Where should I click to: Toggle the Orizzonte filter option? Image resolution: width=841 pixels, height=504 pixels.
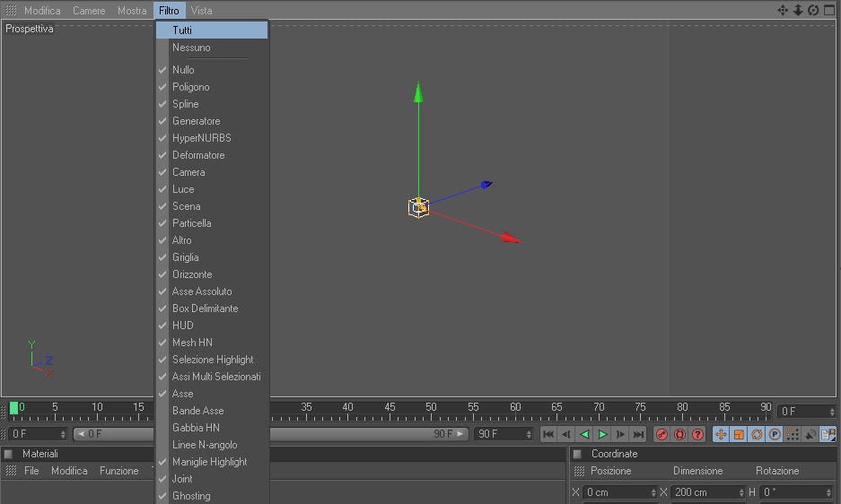(x=213, y=274)
